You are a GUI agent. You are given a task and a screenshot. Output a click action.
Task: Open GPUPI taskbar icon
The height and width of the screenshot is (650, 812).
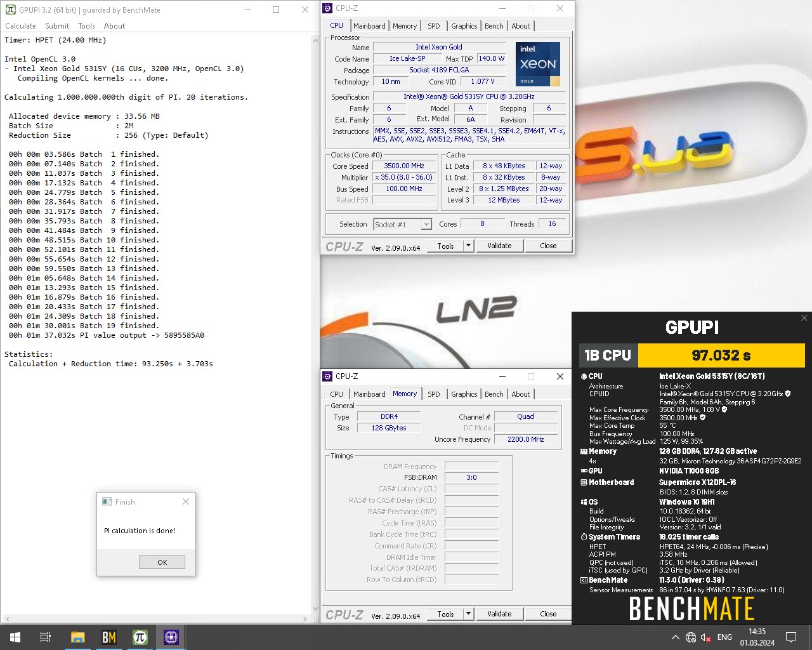pos(140,637)
